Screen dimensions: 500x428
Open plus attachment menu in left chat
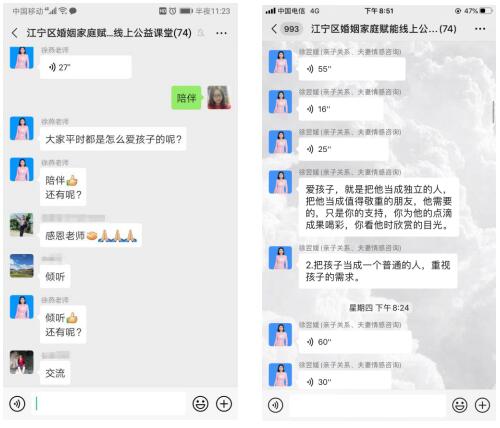(224, 404)
